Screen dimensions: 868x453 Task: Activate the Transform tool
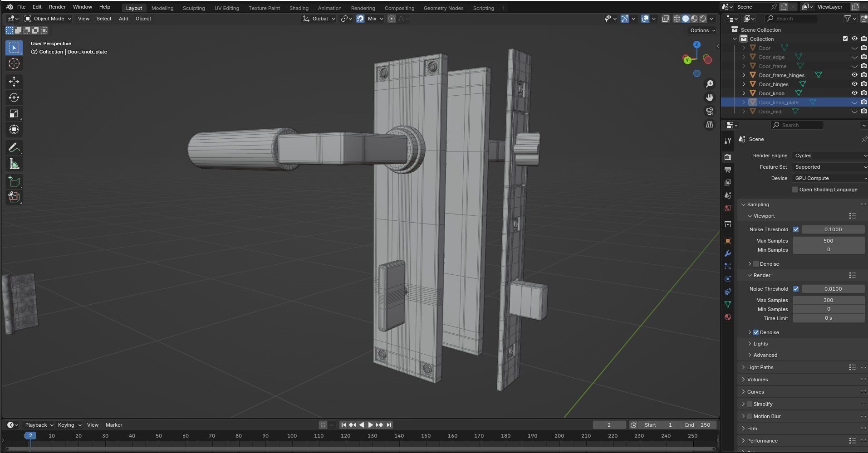14,130
